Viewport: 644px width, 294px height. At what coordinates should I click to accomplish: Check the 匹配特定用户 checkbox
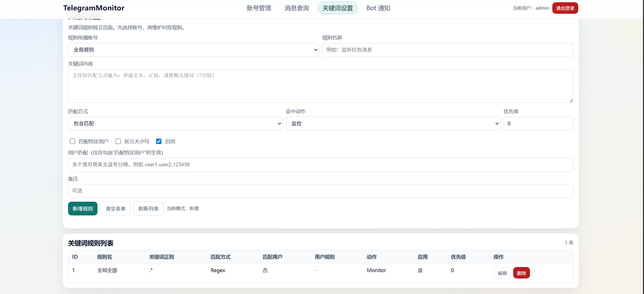tap(72, 141)
